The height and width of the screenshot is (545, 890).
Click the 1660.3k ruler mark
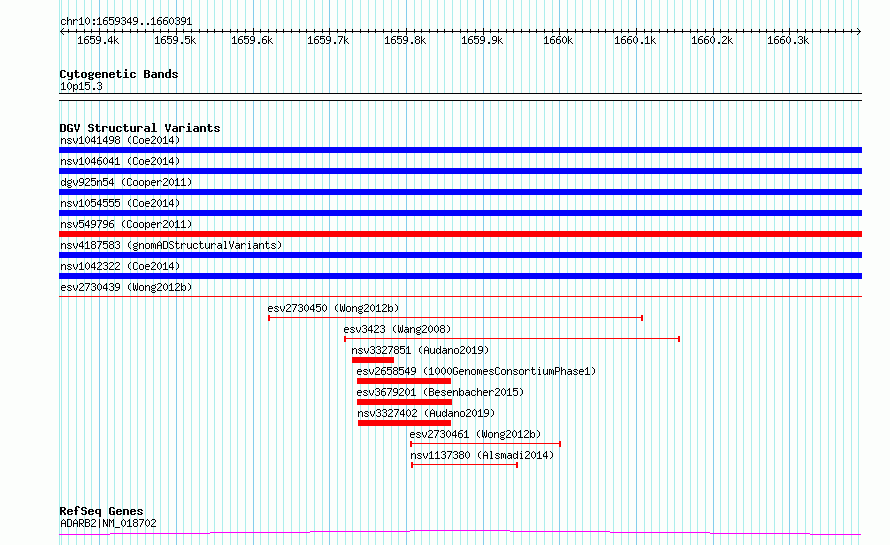tap(788, 40)
